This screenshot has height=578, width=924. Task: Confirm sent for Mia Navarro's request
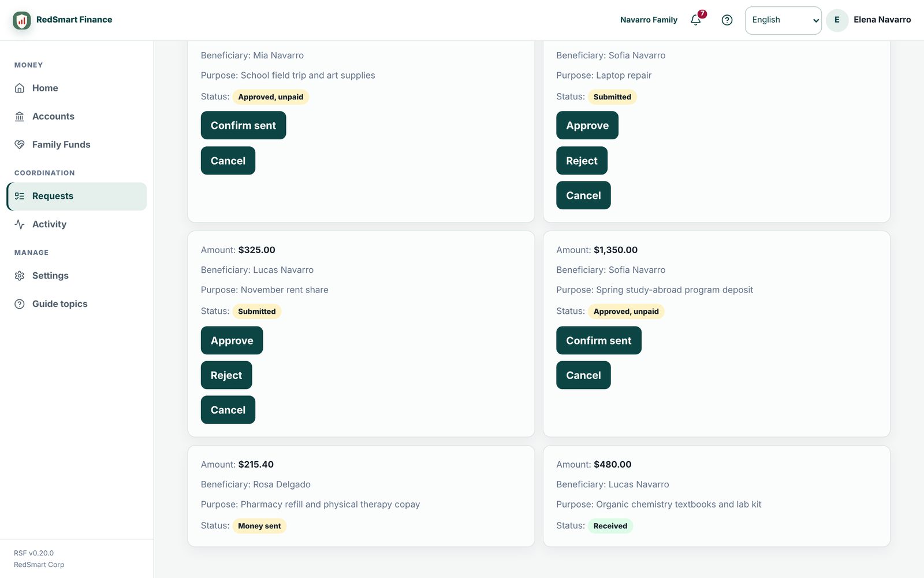coord(243,125)
